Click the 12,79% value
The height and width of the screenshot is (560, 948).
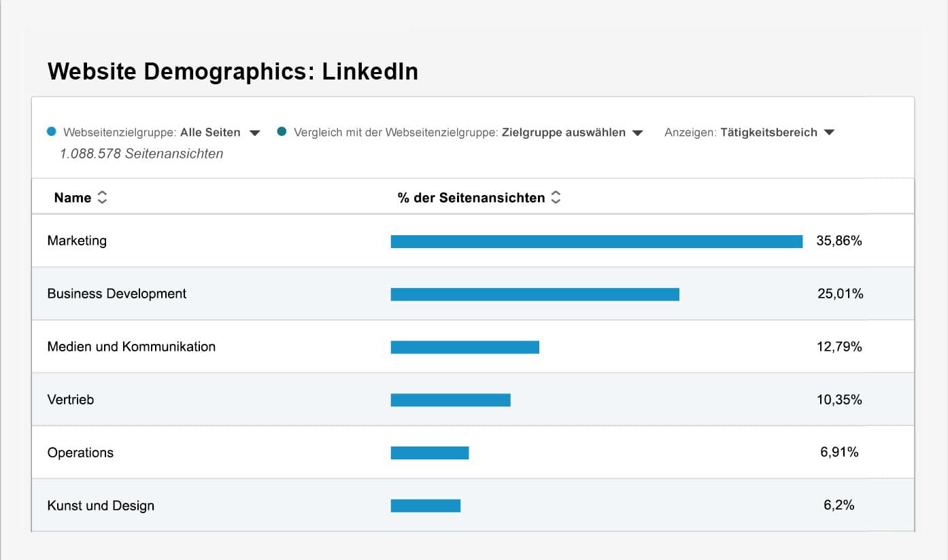tap(839, 347)
